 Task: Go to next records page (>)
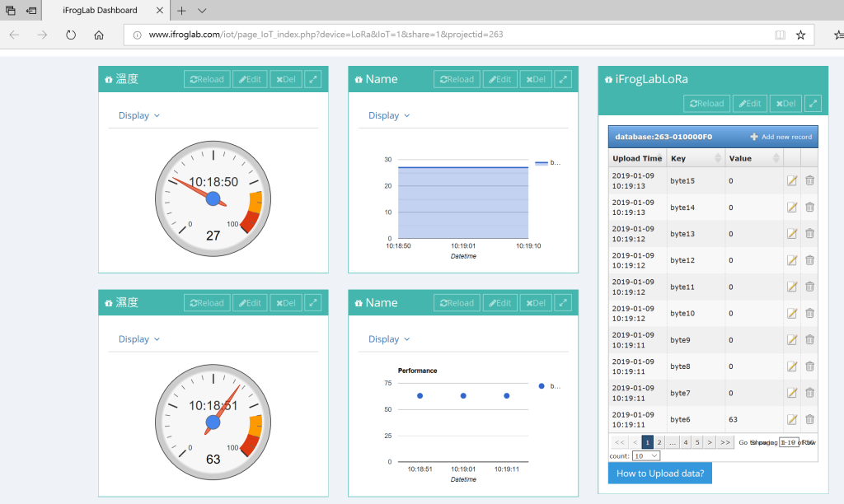tap(710, 442)
